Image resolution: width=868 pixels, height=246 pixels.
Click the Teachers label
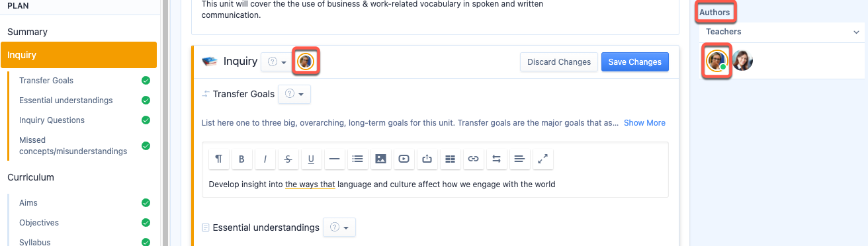724,32
